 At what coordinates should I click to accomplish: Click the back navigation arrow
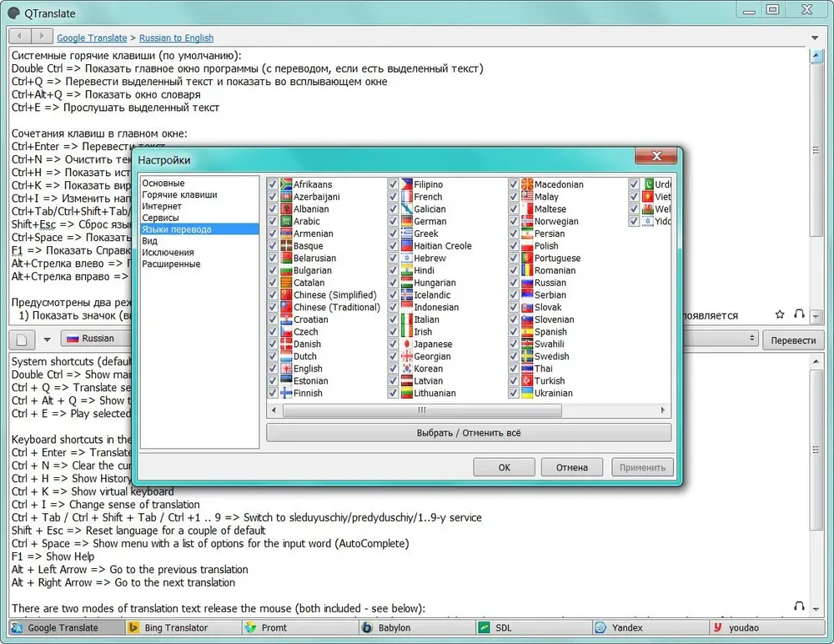pos(20,36)
